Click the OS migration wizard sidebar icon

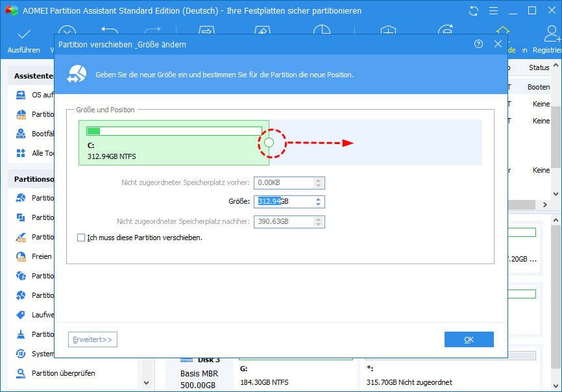[19, 95]
